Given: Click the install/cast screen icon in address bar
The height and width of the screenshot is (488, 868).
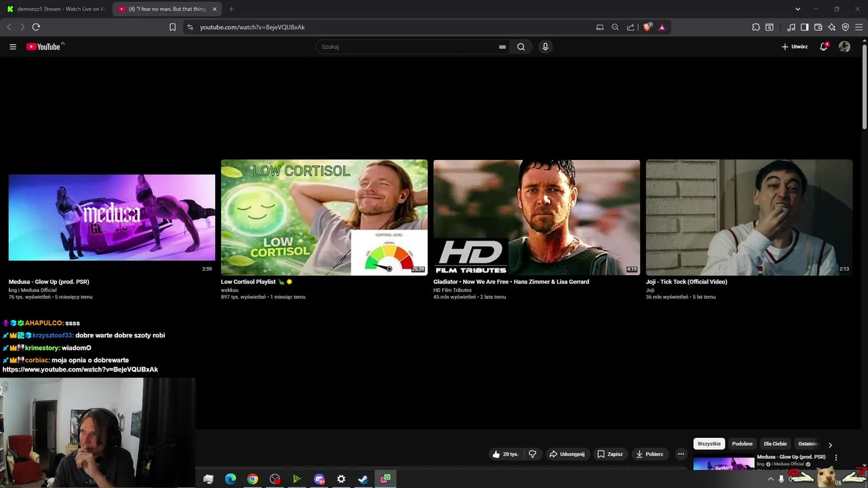Looking at the screenshot, I should 599,27.
